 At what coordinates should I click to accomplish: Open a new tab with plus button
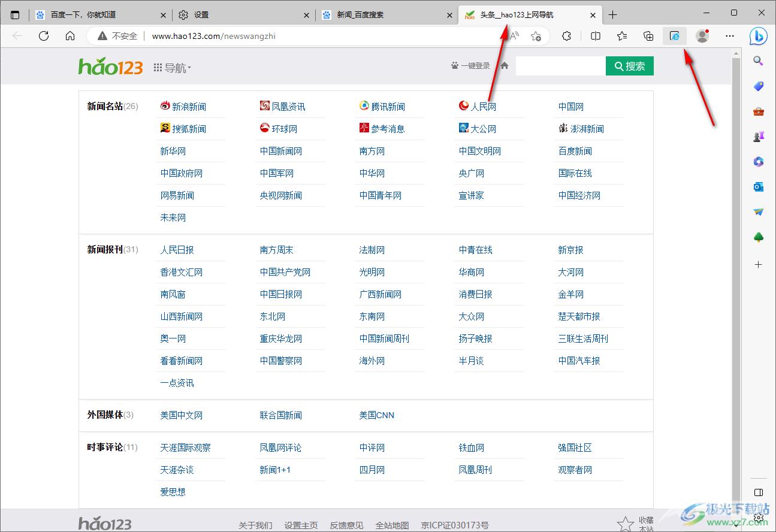[612, 15]
